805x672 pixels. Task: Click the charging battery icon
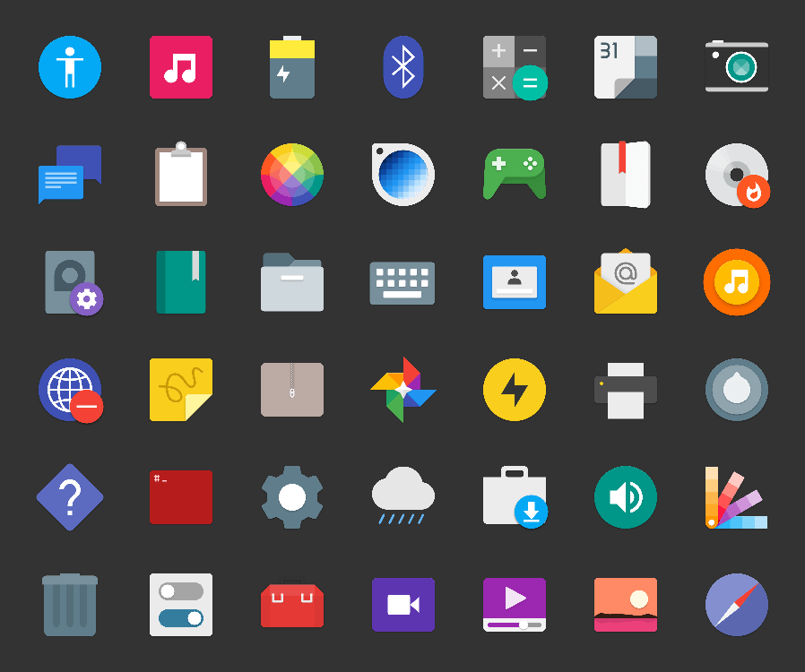pyautogui.click(x=292, y=67)
